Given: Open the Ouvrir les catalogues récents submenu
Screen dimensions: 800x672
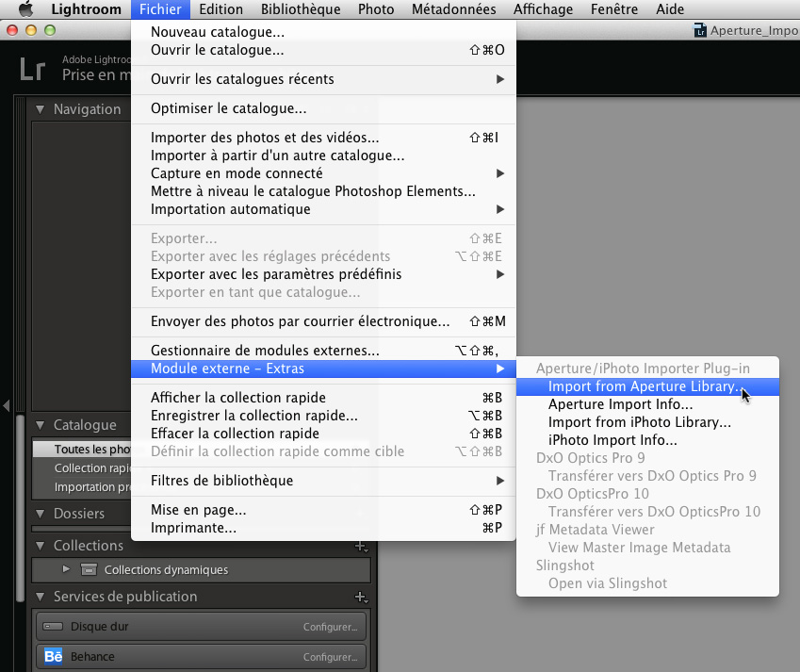Looking at the screenshot, I should 323,79.
